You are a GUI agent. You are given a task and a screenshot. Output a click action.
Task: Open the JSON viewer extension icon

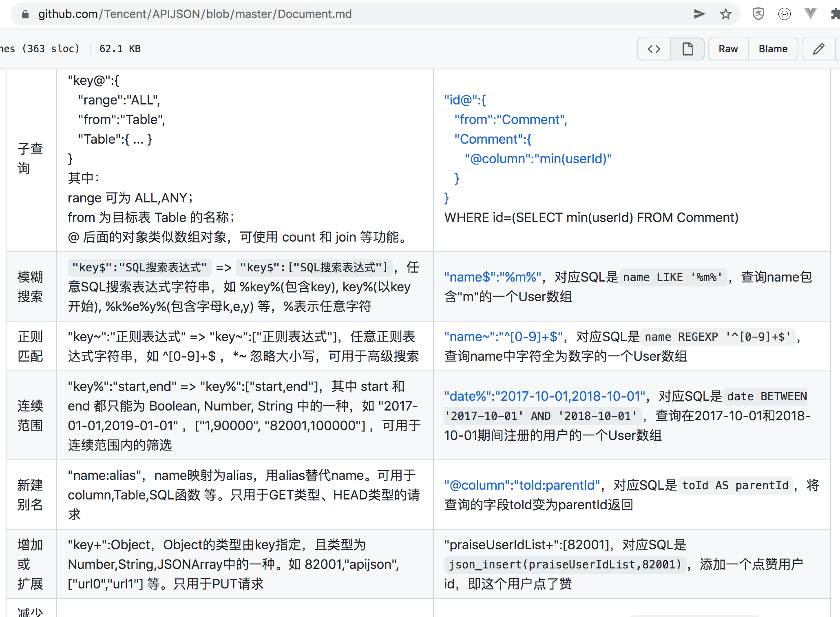point(784,13)
